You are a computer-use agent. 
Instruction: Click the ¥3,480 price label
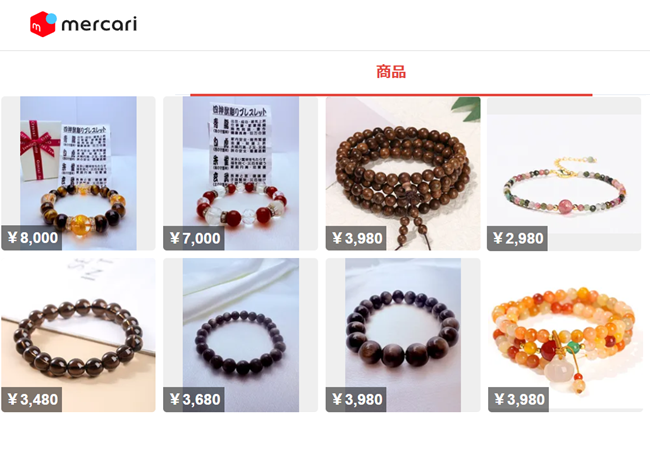point(32,399)
